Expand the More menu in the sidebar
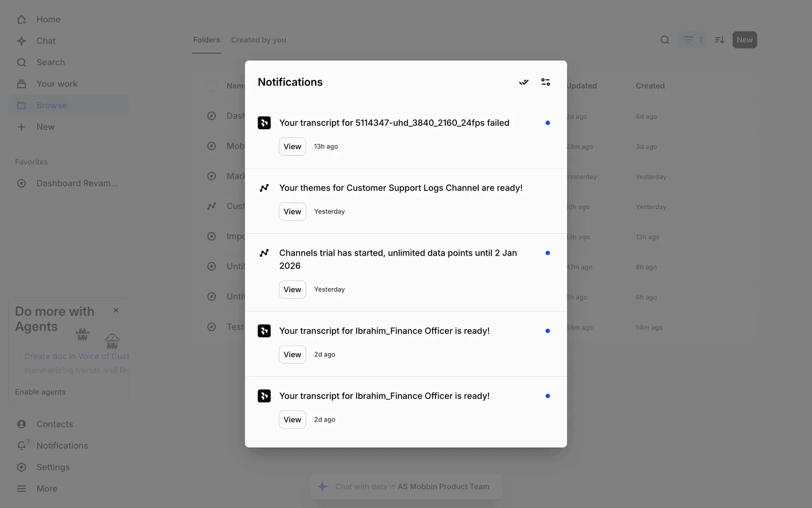This screenshot has height=508, width=812. pos(47,489)
